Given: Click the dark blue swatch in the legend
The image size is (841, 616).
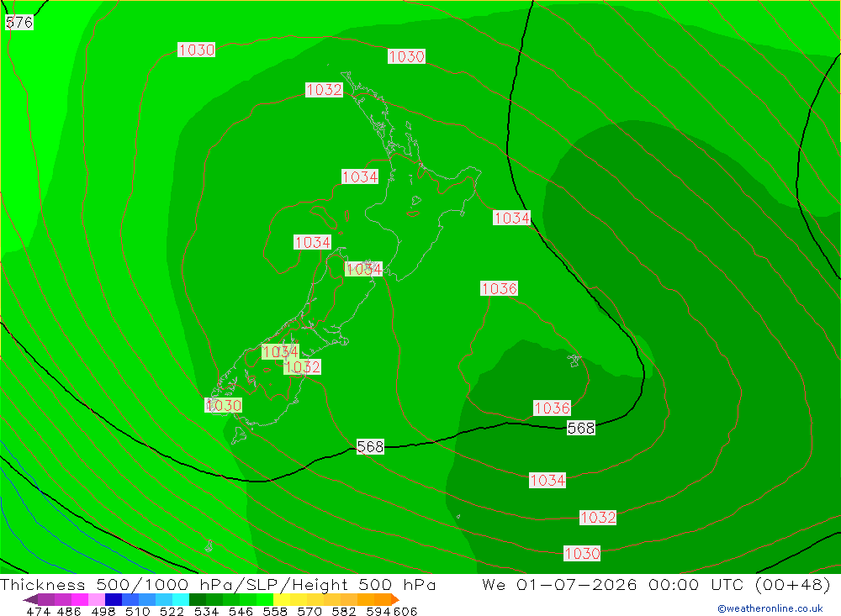Looking at the screenshot, I should (114, 599).
